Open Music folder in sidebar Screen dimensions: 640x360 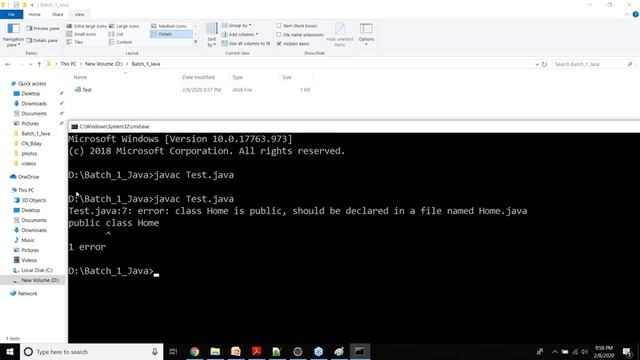tap(27, 240)
